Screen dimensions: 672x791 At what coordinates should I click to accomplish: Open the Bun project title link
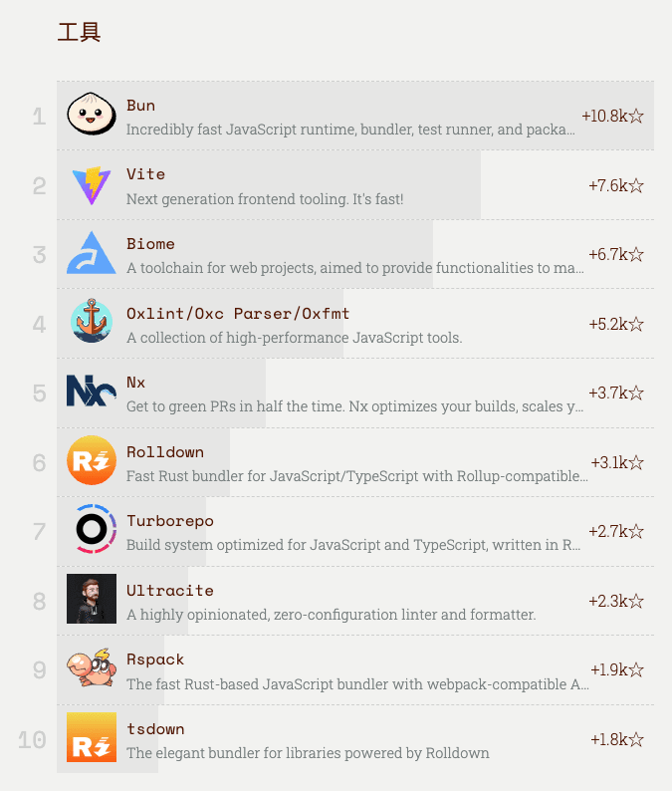tap(140, 106)
